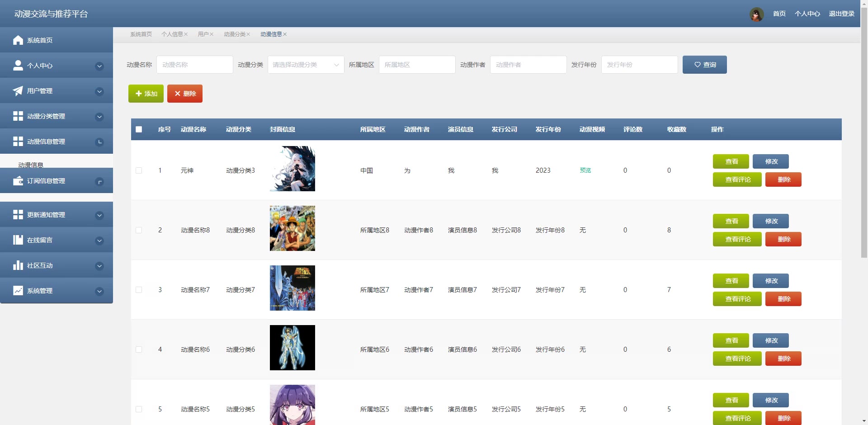Click 退出登录 to log out
The image size is (868, 425).
tap(842, 14)
